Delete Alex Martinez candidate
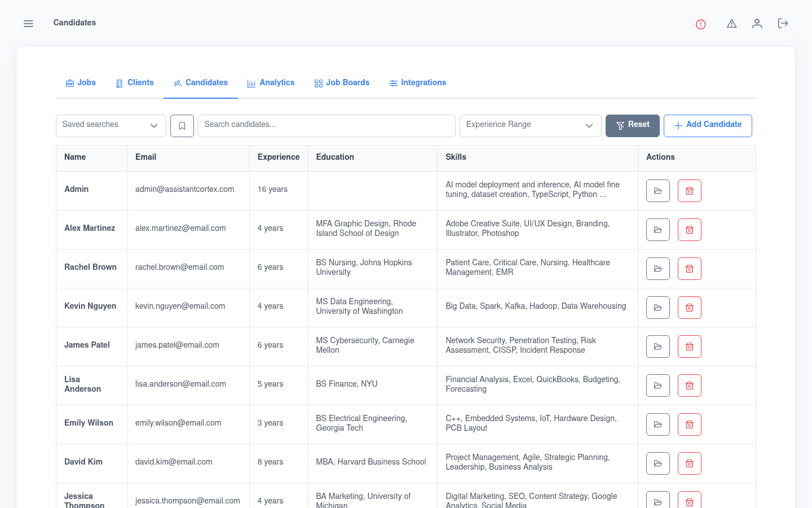This screenshot has height=508, width=812. [690, 230]
